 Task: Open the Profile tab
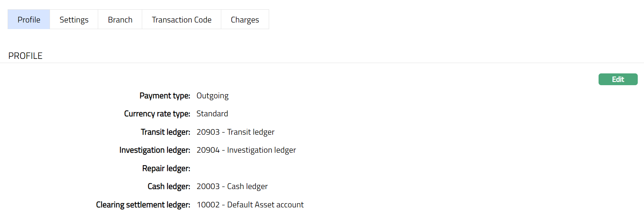coord(29,20)
